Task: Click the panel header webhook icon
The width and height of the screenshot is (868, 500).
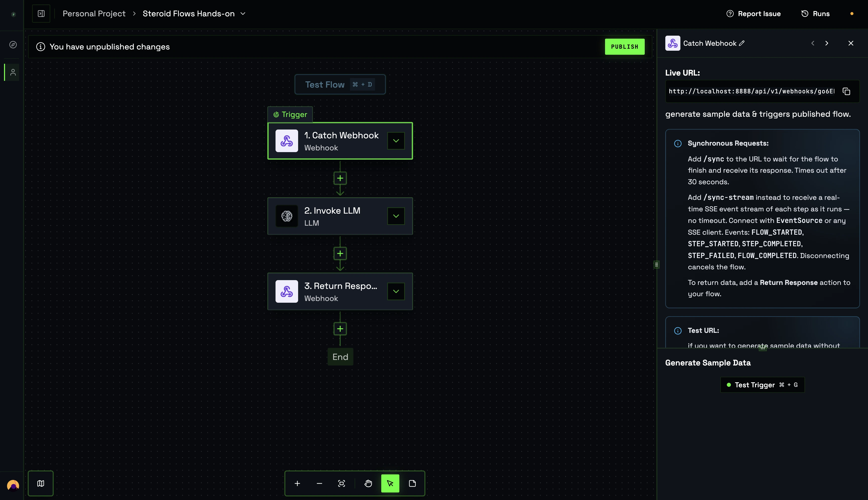Action: coord(673,43)
